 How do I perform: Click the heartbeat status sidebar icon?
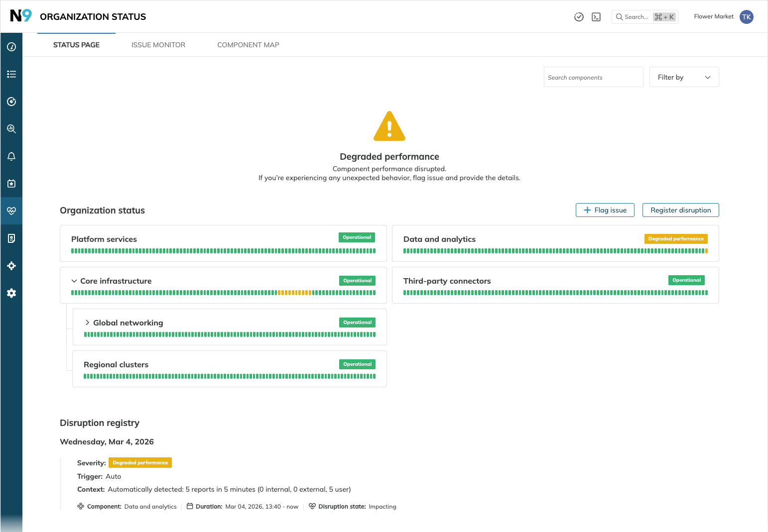click(x=11, y=211)
